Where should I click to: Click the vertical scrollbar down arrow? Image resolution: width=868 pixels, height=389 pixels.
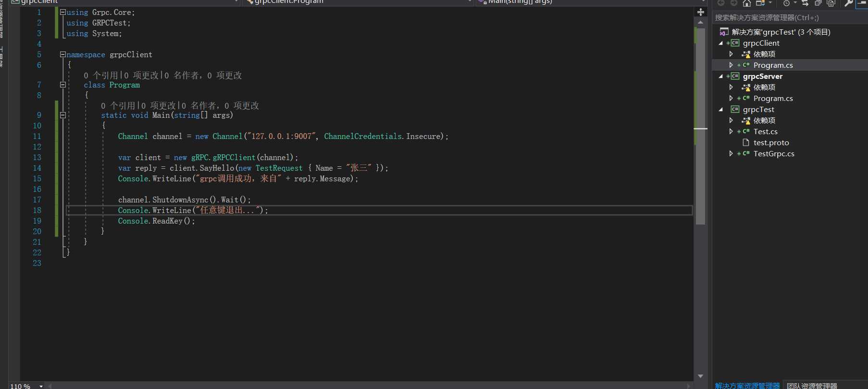(700, 376)
